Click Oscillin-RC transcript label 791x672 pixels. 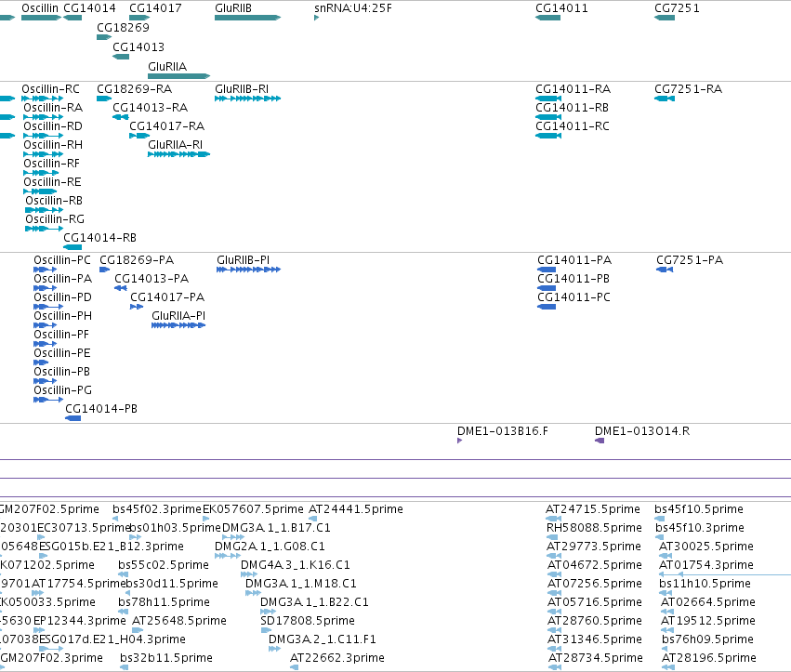point(50,89)
